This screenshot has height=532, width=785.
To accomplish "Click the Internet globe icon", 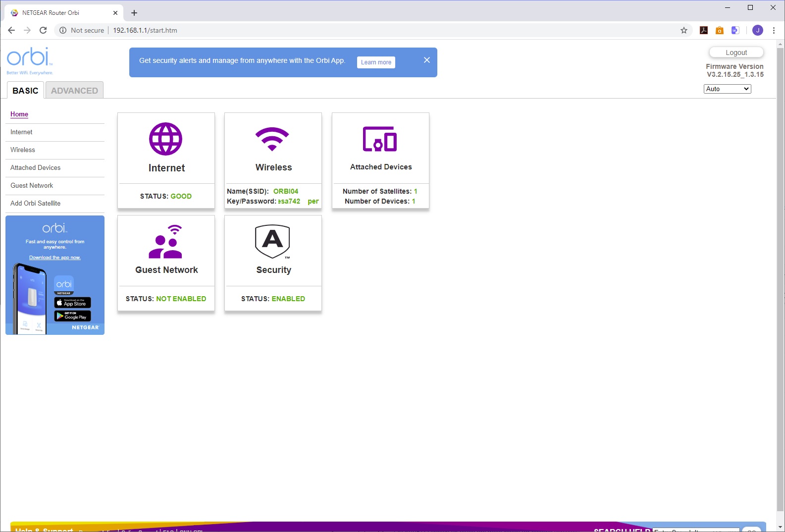I will pyautogui.click(x=166, y=139).
